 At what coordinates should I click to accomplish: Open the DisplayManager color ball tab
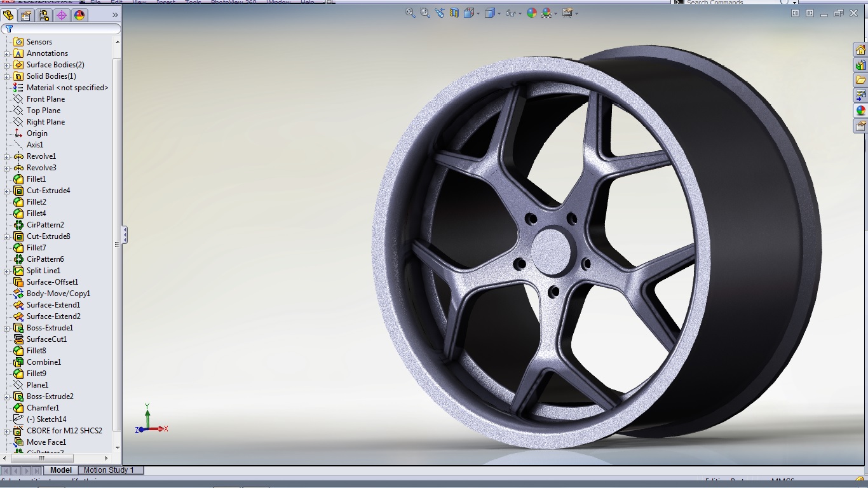[79, 15]
